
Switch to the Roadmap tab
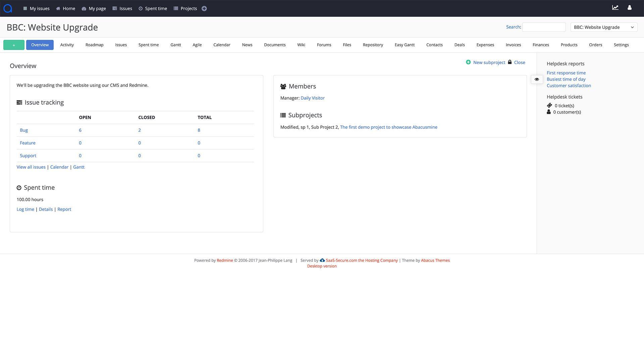pyautogui.click(x=94, y=45)
